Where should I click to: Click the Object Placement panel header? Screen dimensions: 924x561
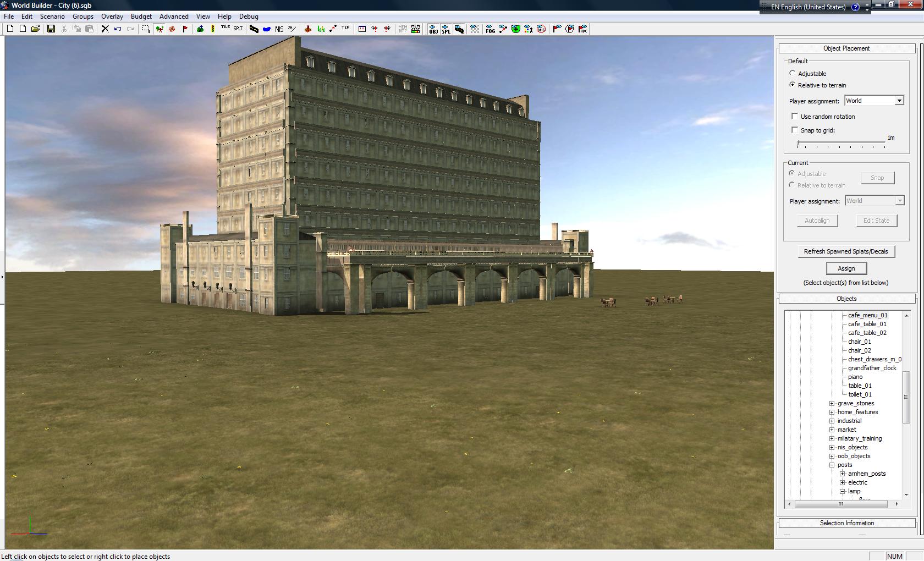pyautogui.click(x=846, y=48)
